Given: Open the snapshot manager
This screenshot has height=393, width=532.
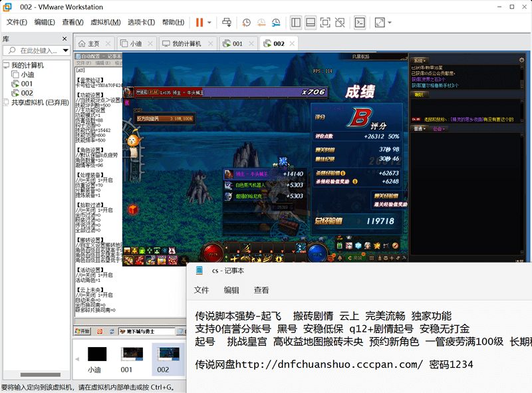Looking at the screenshot, I should pos(276,23).
